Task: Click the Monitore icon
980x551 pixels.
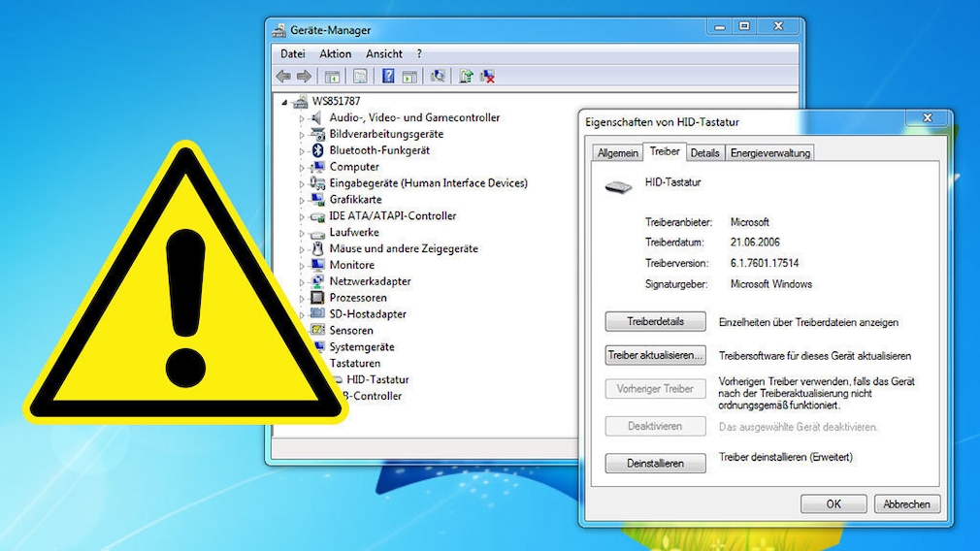Action: [x=317, y=265]
